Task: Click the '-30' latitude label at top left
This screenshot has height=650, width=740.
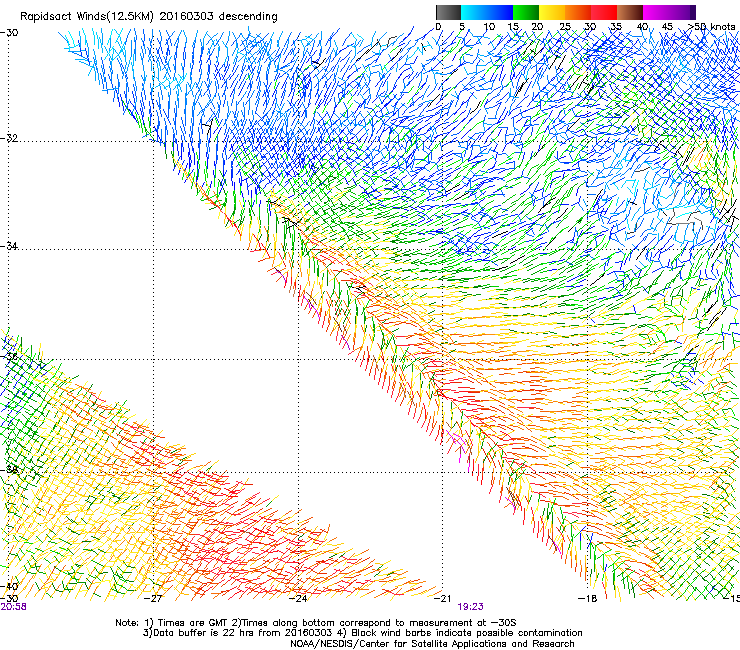Action: pyautogui.click(x=9, y=33)
